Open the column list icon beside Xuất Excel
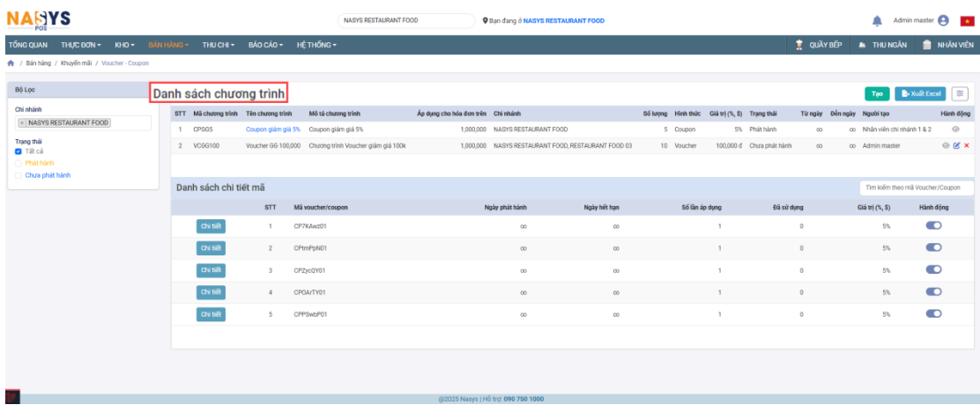This screenshot has height=405, width=980. [960, 94]
